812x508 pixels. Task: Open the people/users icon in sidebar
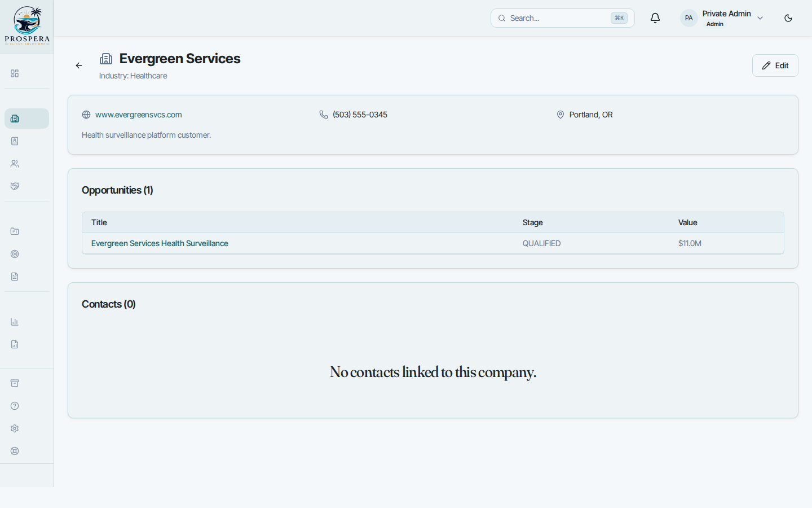click(15, 164)
